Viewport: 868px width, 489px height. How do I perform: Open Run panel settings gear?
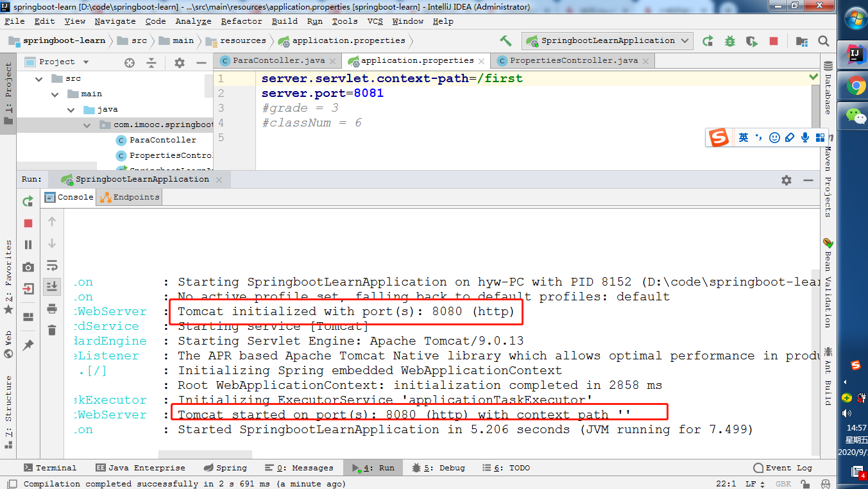(x=787, y=180)
